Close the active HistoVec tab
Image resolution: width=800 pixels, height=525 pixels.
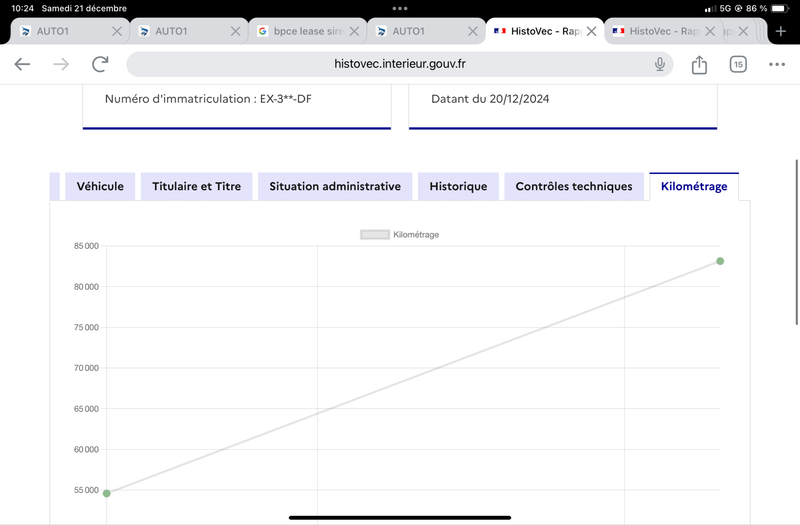[591, 31]
